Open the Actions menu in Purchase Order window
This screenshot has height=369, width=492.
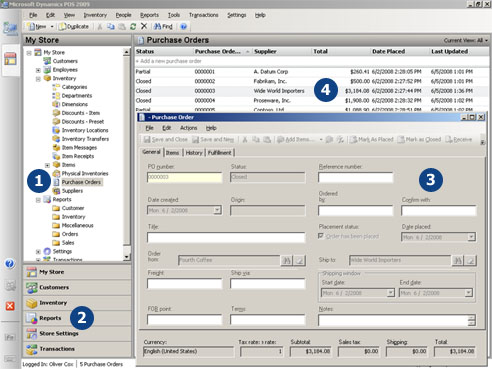[x=189, y=128]
